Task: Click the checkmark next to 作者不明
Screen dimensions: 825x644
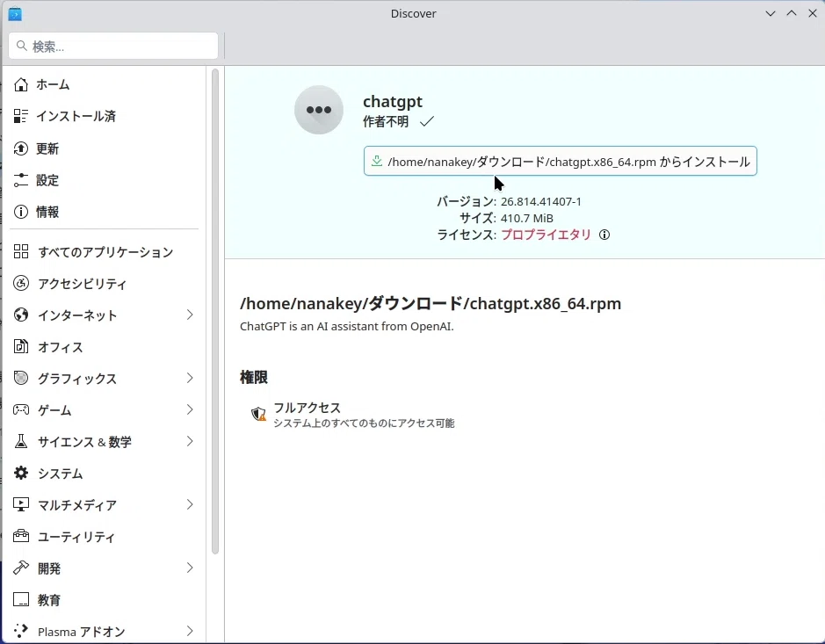Action: (x=427, y=121)
